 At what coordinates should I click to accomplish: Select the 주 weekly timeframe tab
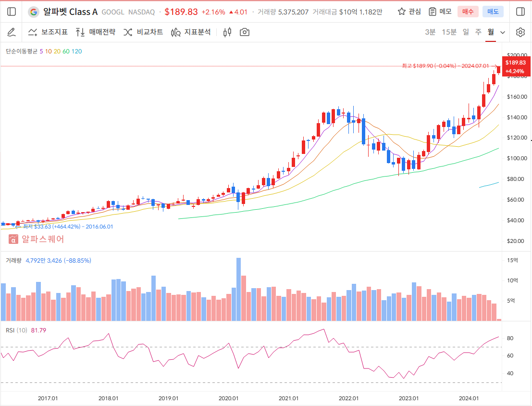coord(478,32)
